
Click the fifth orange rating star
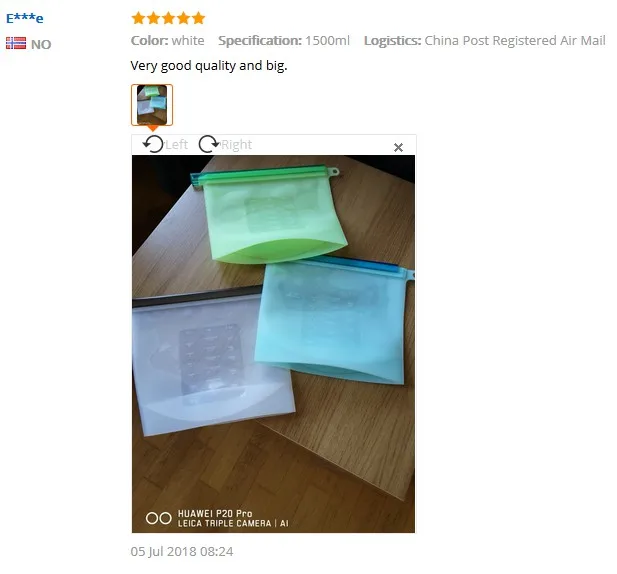tap(198, 18)
